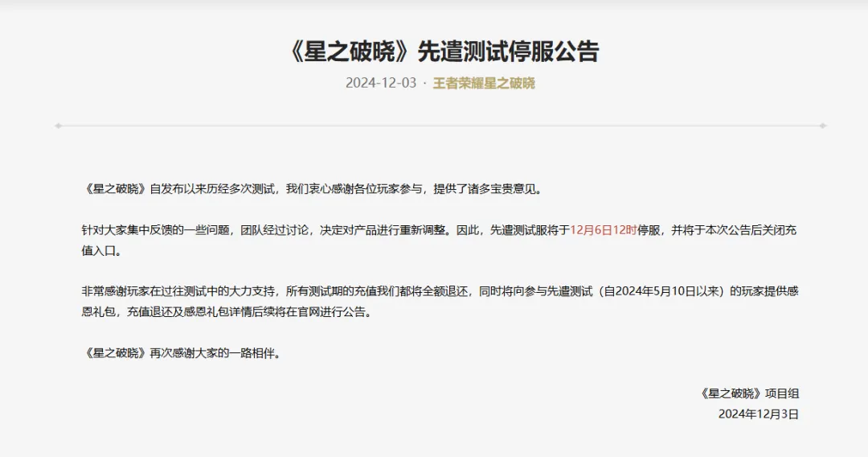868x457 pixels.
Task: Click the footer date 2024年12月3日
Action: coord(759,414)
